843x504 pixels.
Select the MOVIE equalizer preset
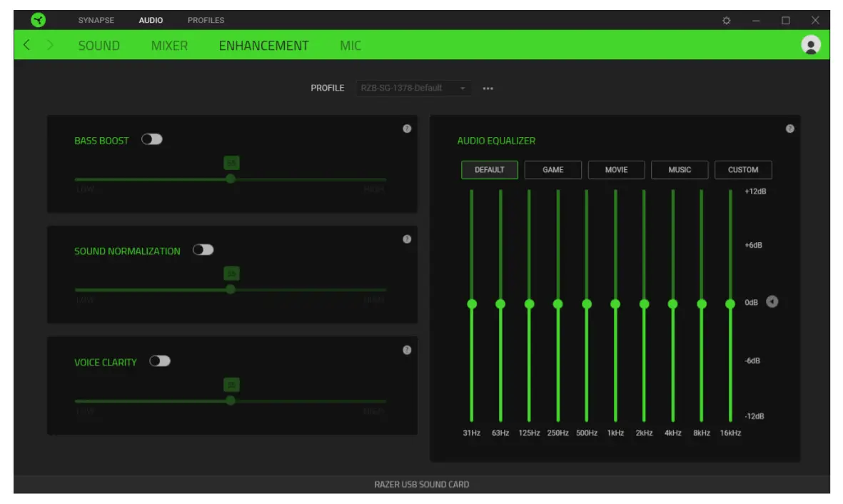(x=616, y=170)
